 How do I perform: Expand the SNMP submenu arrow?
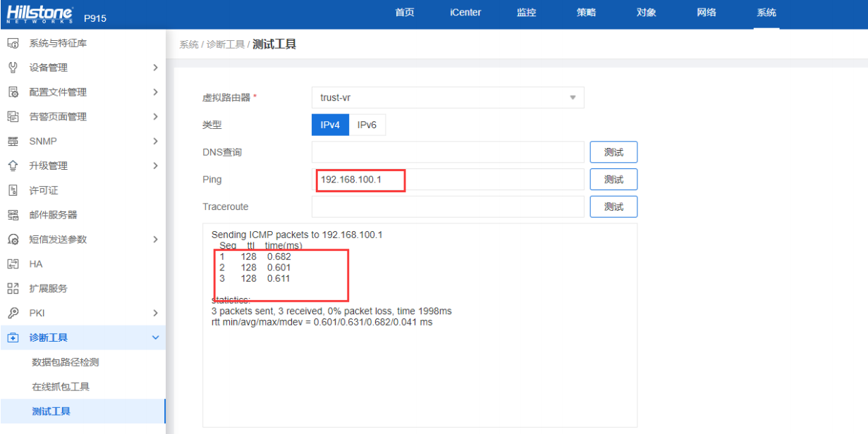point(155,142)
